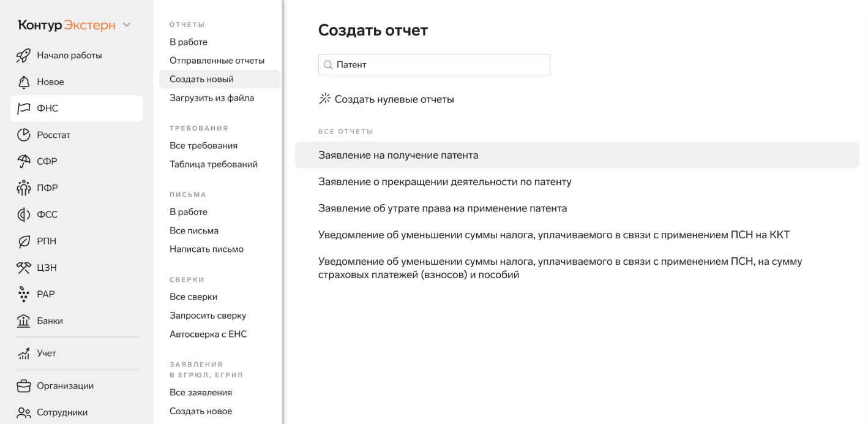This screenshot has height=424, width=868.
Task: Click the users icon for Сотрудники
Action: [x=23, y=412]
